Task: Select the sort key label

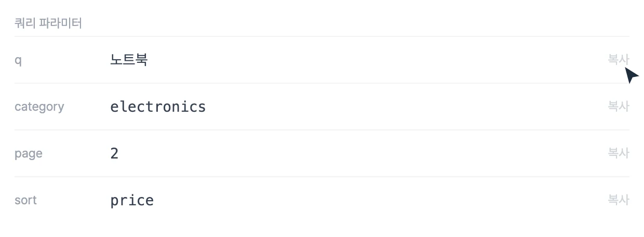Action: [x=25, y=200]
